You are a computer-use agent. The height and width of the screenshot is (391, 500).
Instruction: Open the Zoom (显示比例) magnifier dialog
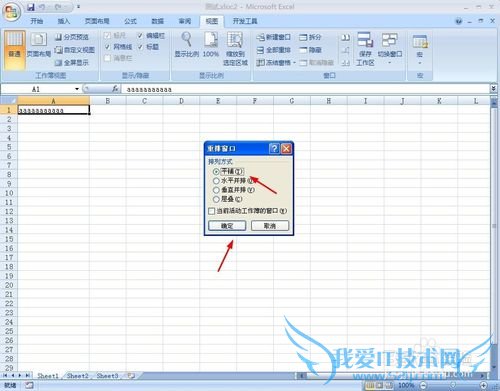[187, 45]
